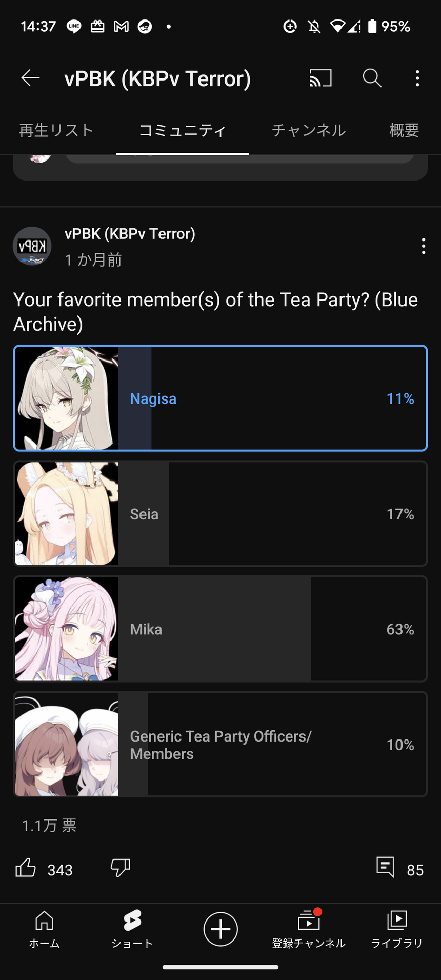Choose Mika as poll answer
The image size is (441, 980).
(x=221, y=629)
